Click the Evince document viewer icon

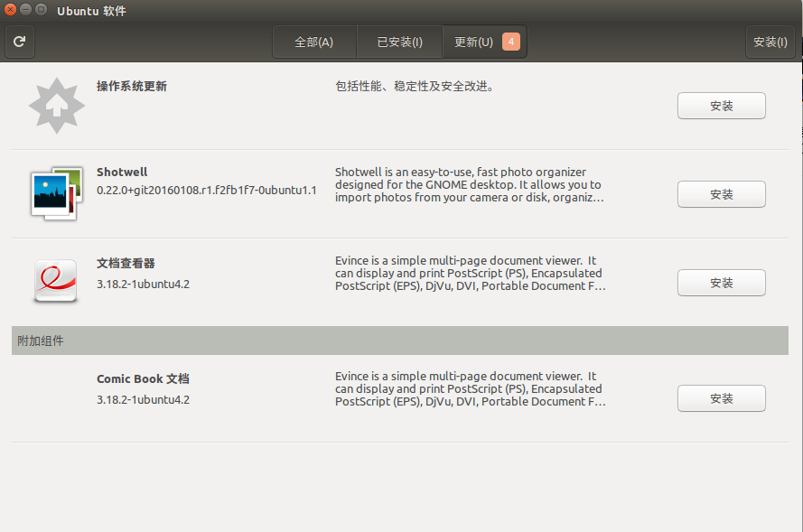(56, 281)
